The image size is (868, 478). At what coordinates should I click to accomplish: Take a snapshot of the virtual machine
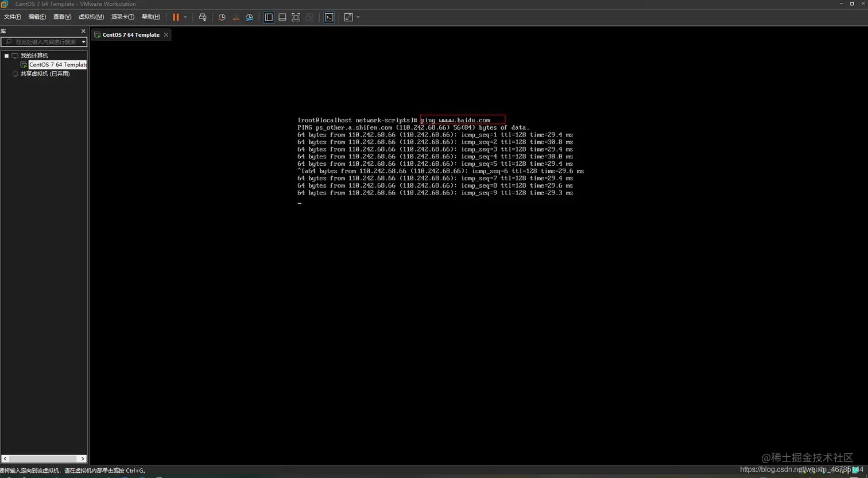(x=222, y=17)
